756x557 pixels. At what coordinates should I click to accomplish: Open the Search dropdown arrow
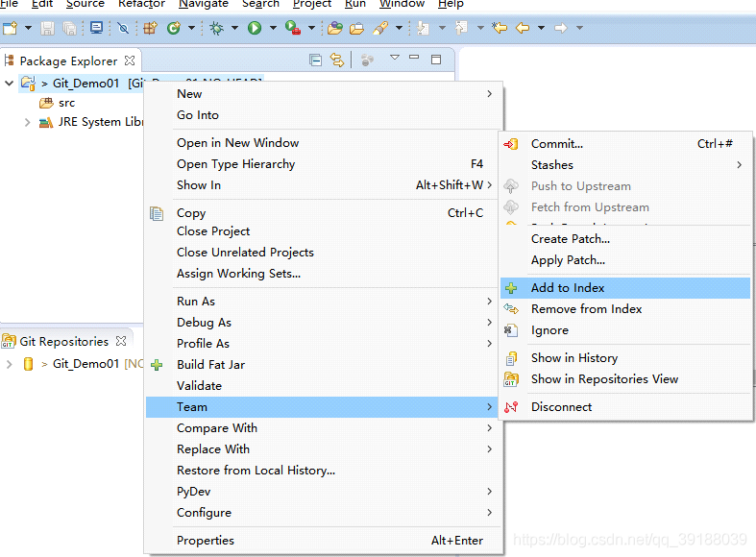pyautogui.click(x=399, y=28)
